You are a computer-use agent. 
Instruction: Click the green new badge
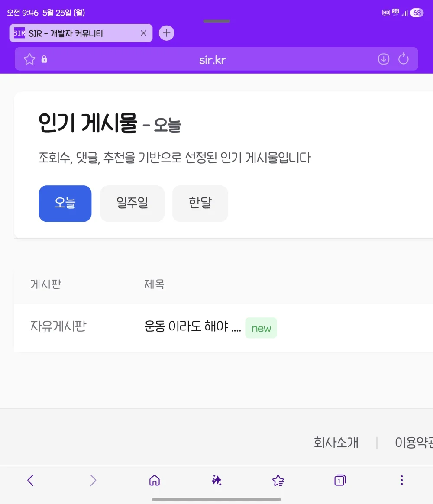click(261, 328)
